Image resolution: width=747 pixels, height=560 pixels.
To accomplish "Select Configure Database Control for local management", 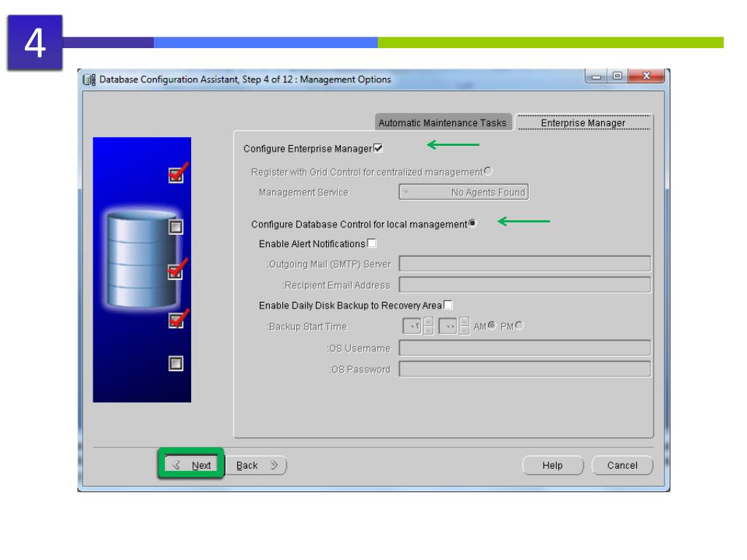I will click(x=472, y=223).
